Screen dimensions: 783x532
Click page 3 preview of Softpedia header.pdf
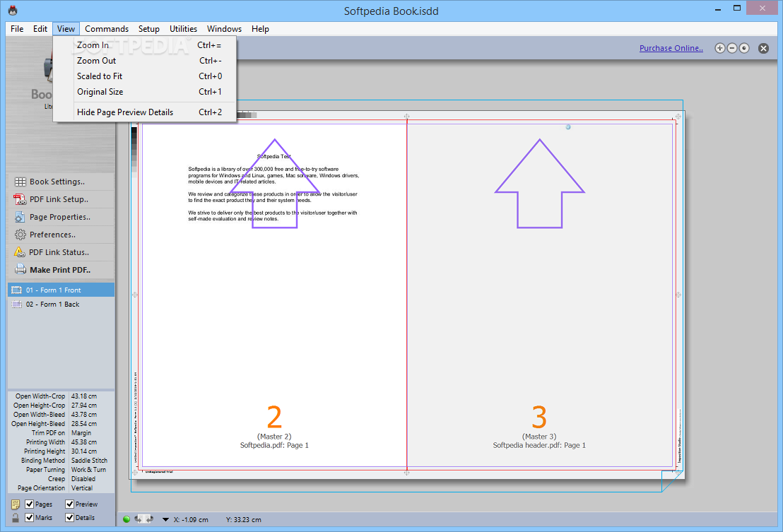tap(540, 295)
